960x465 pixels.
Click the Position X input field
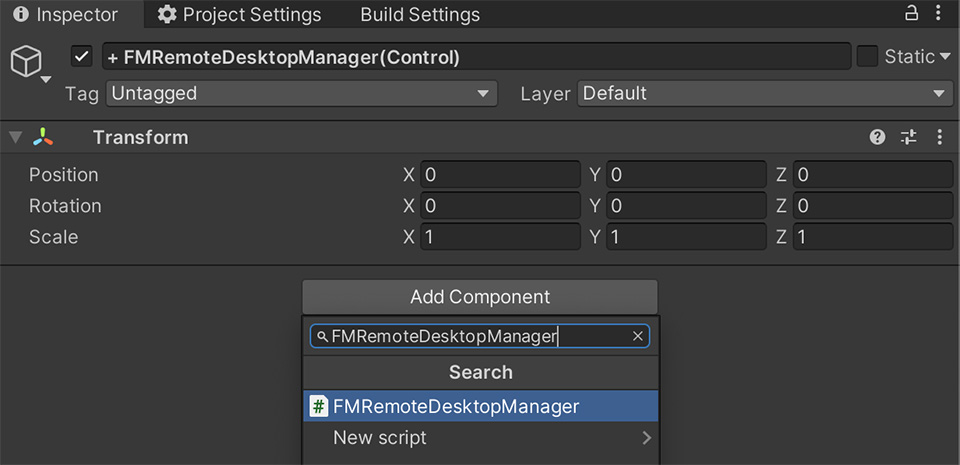[x=500, y=175]
